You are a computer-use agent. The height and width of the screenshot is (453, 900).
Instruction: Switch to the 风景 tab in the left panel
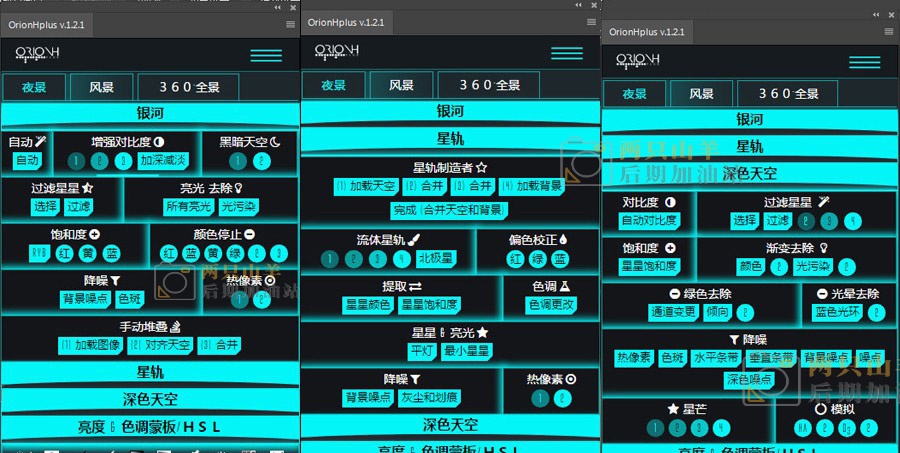(x=102, y=87)
